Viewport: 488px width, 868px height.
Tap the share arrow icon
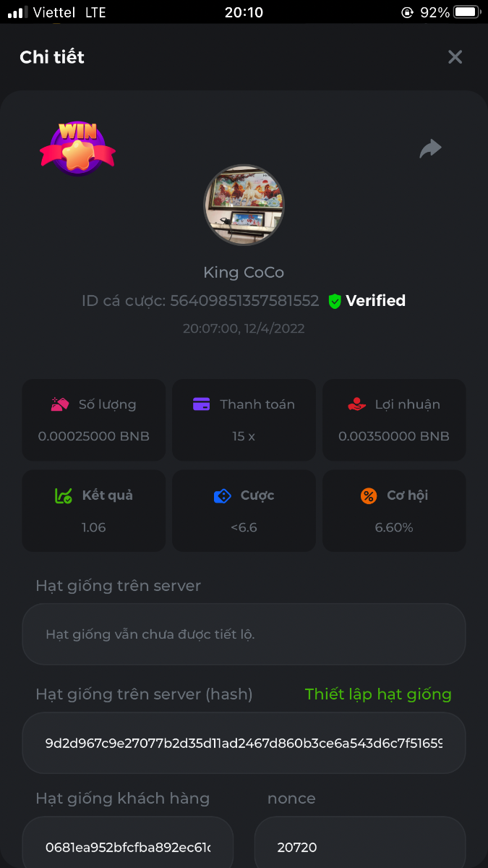(430, 149)
